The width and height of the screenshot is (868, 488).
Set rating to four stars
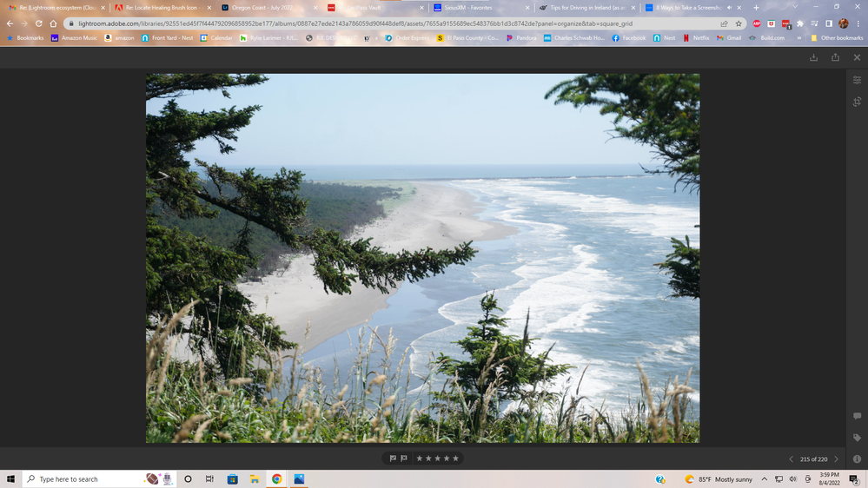pyautogui.click(x=447, y=458)
